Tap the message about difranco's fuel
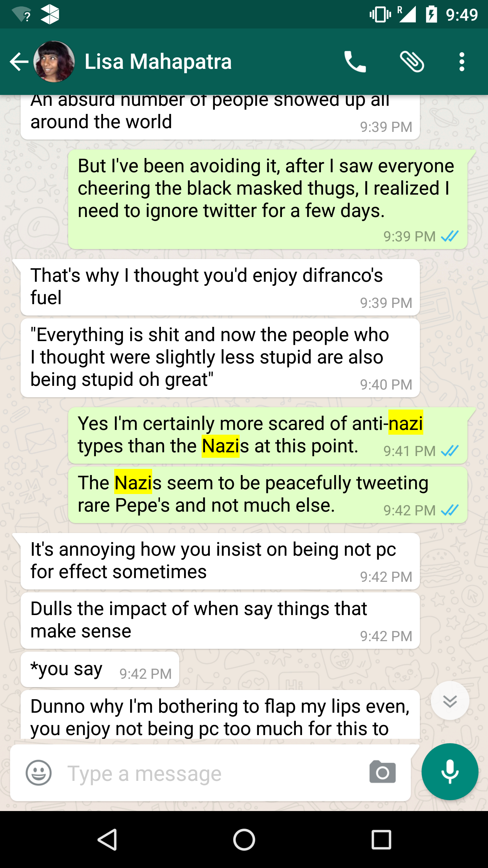The width and height of the screenshot is (488, 868). click(220, 287)
